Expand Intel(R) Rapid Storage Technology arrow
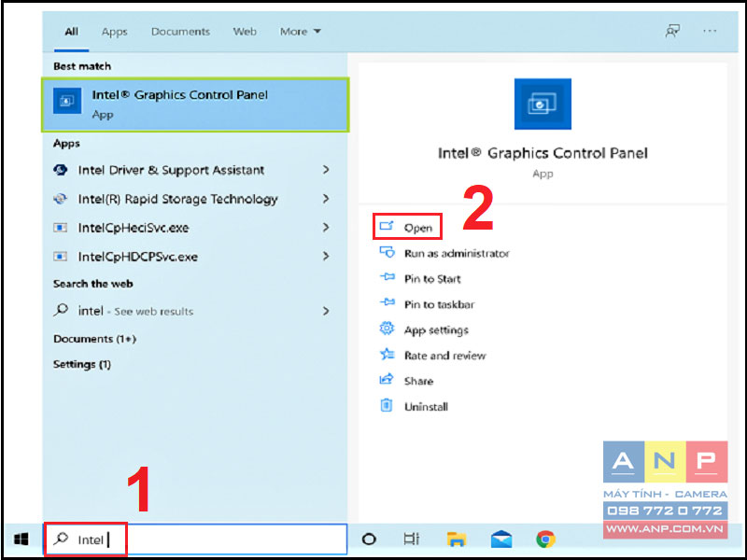The image size is (747, 560). click(x=326, y=199)
